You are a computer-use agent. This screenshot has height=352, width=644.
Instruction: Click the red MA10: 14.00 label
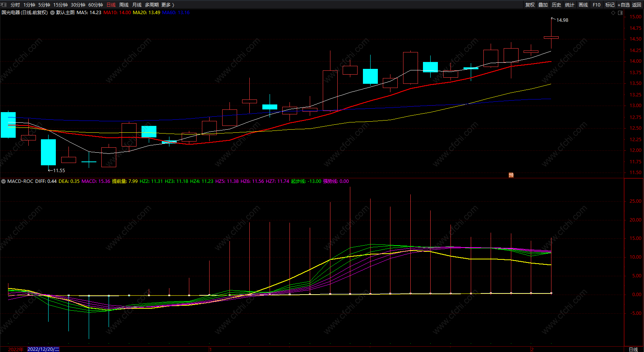tap(117, 13)
